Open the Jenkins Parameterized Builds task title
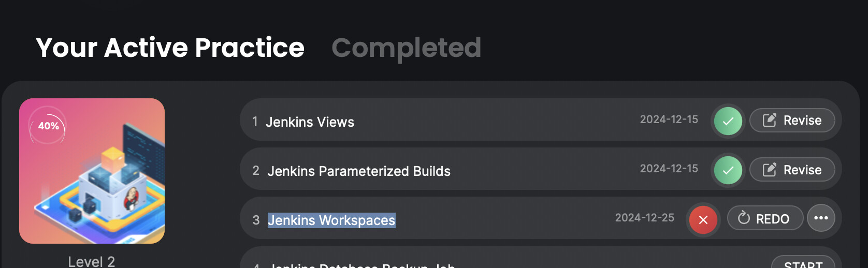The image size is (868, 268). [x=359, y=171]
